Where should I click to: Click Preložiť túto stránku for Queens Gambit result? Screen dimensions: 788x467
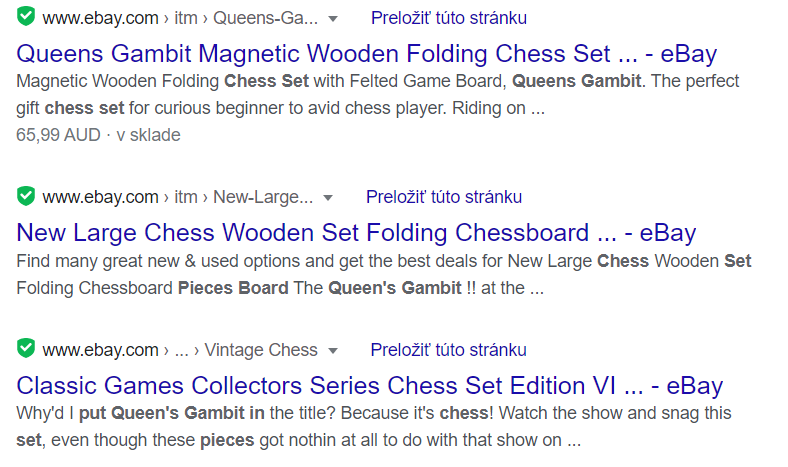(x=449, y=18)
